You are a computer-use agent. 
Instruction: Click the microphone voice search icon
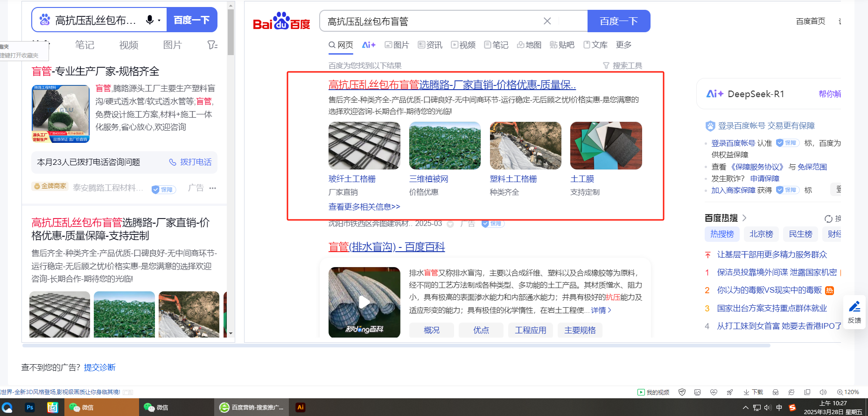coord(150,20)
